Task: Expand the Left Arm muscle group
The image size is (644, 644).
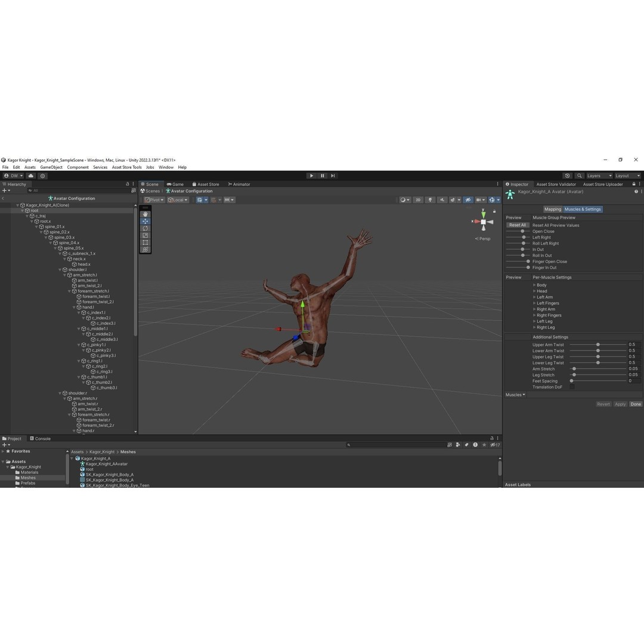Action: pos(534,298)
